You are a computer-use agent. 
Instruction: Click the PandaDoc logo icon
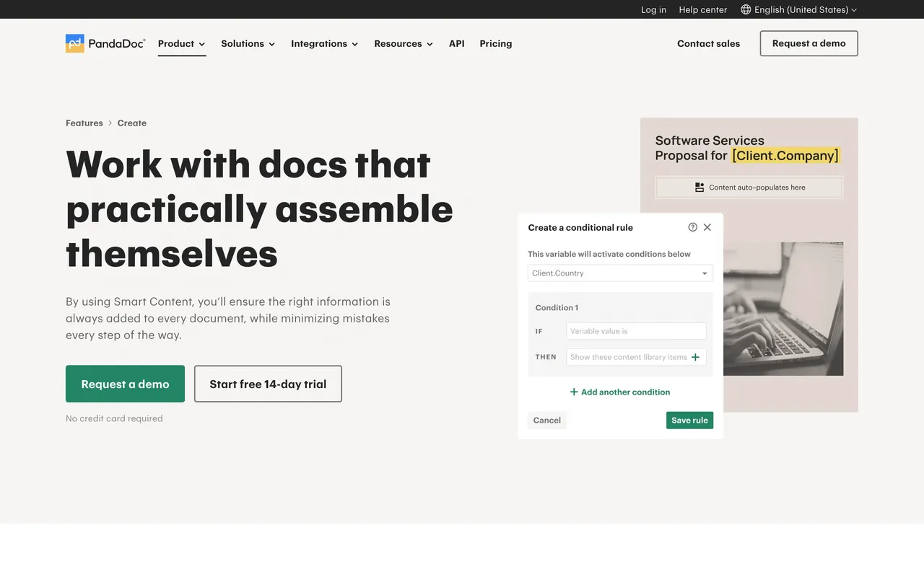74,43
